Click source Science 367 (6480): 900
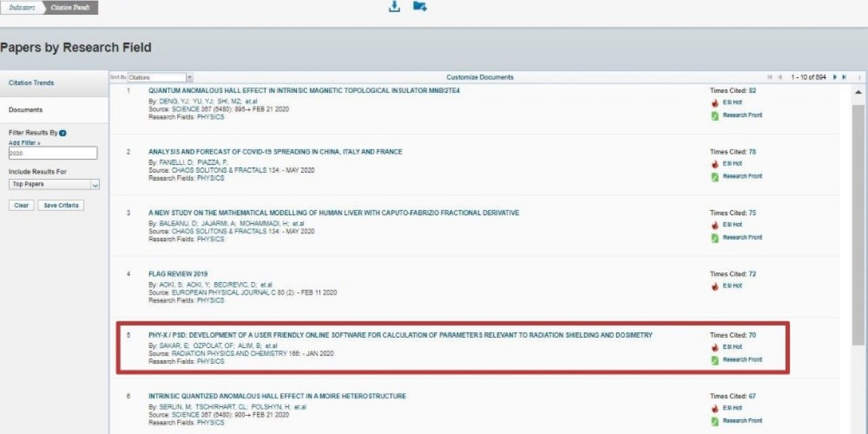868x434 pixels. click(x=218, y=414)
